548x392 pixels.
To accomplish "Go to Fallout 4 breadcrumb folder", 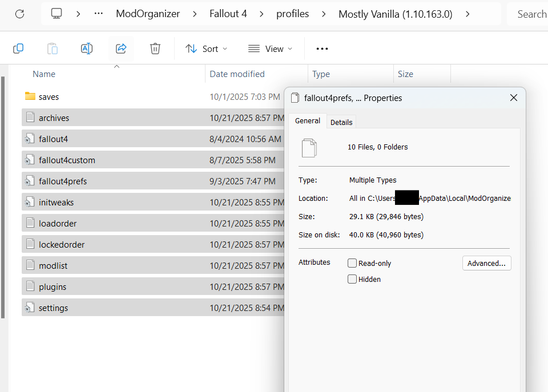I will 228,14.
